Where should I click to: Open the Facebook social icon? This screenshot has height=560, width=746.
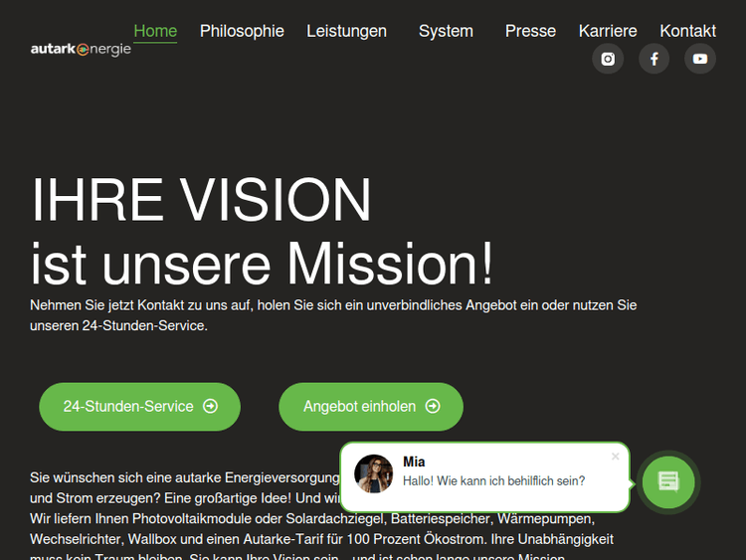pos(653,59)
